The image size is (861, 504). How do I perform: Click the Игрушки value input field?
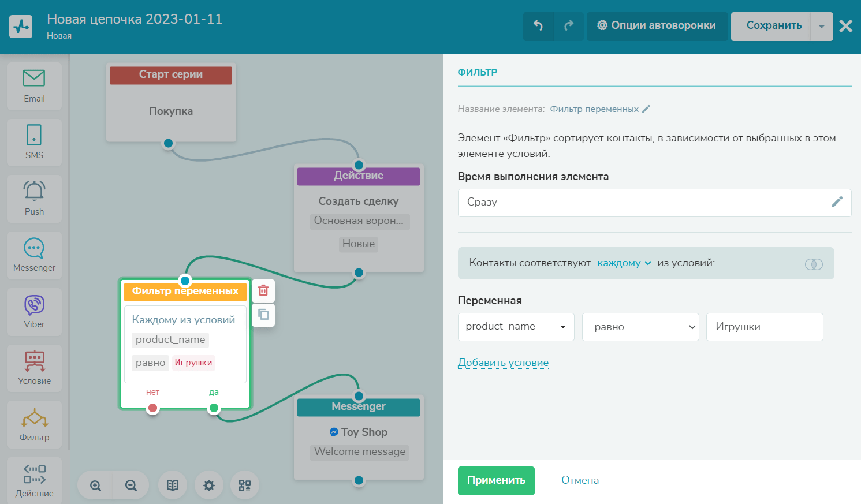click(x=765, y=327)
